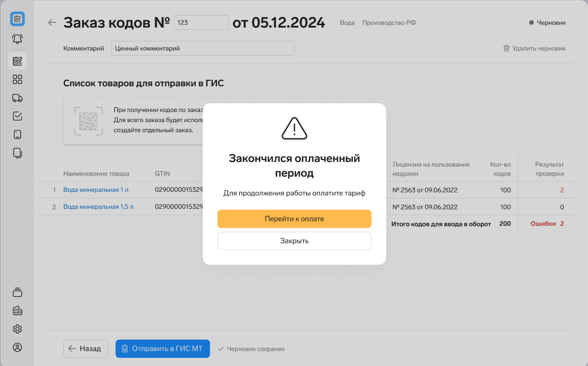The width and height of the screenshot is (588, 366).
Task: Open the user profile icon in sidebar
Action: click(x=18, y=347)
